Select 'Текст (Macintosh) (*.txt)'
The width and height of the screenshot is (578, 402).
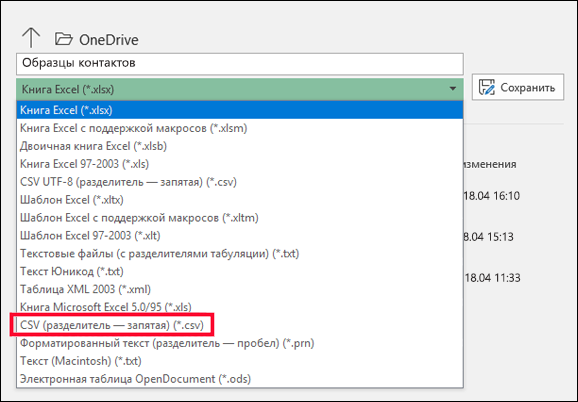[240, 361]
